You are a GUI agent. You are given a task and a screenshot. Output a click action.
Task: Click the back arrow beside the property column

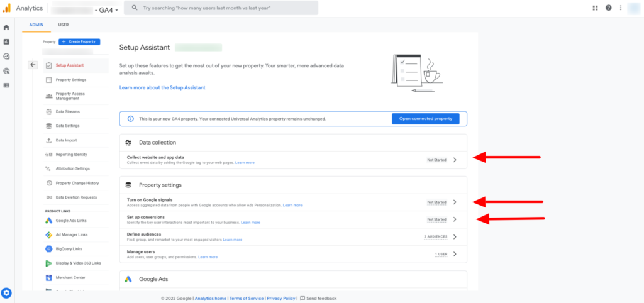click(x=33, y=65)
